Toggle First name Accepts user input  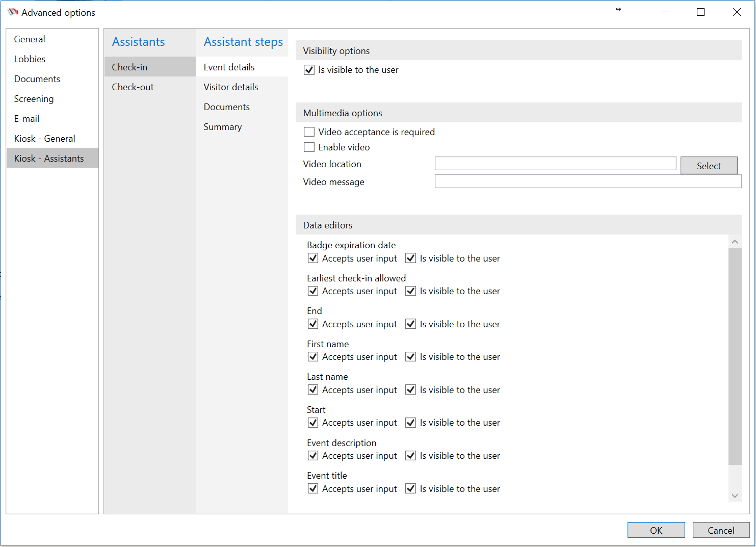[x=313, y=357]
